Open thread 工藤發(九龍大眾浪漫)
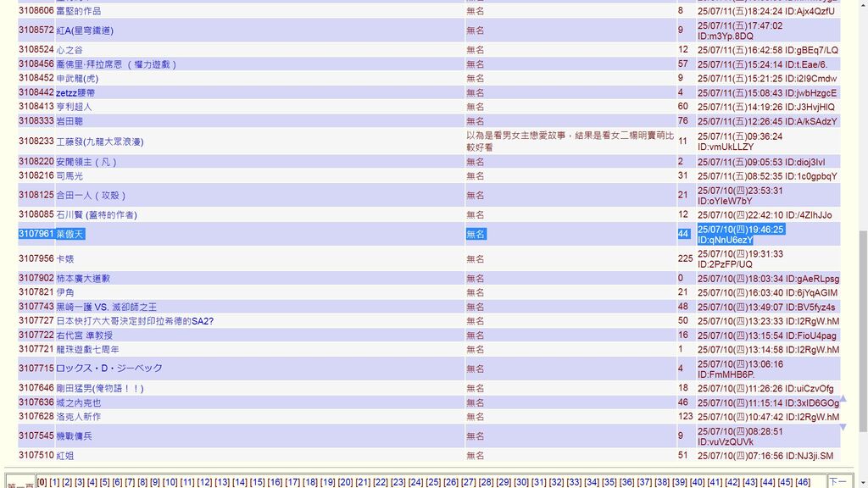The image size is (868, 488). 99,142
